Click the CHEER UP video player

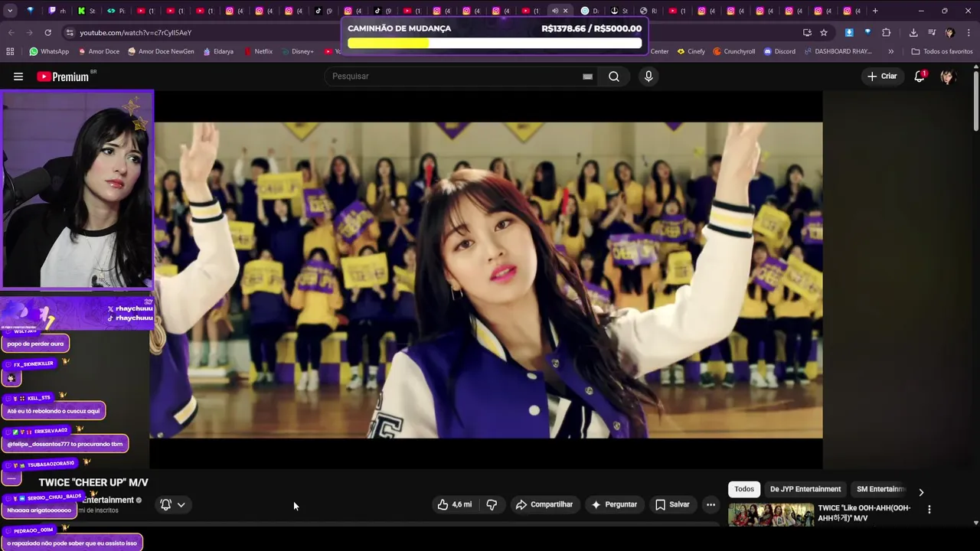pos(486,280)
